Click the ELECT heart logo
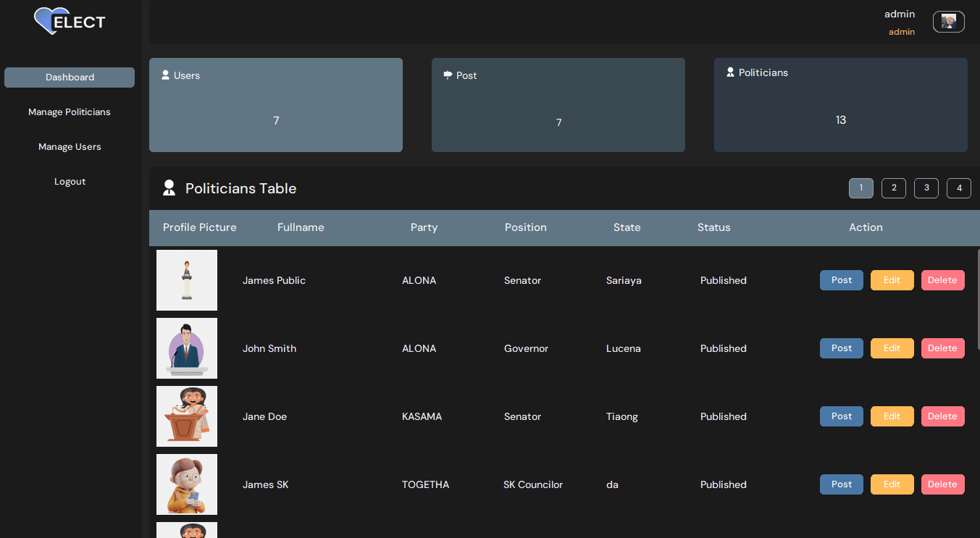 point(70,21)
